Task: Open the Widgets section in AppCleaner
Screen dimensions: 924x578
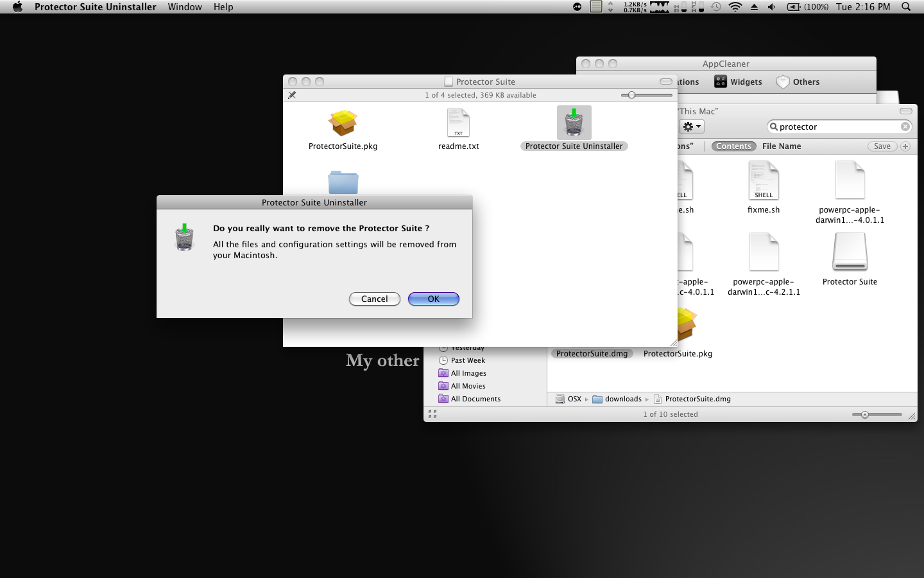Action: (x=738, y=82)
